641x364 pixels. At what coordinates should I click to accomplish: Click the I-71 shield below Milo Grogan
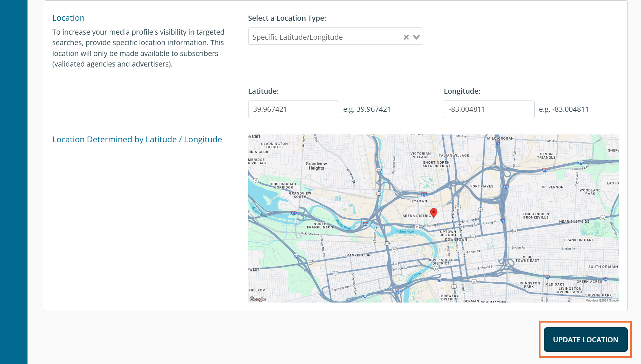[498, 143]
